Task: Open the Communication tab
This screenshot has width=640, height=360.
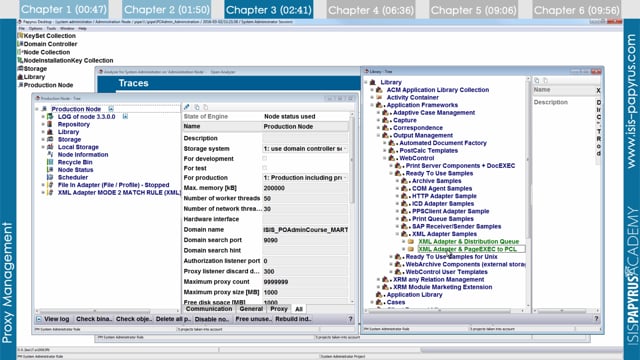Action: [209, 309]
